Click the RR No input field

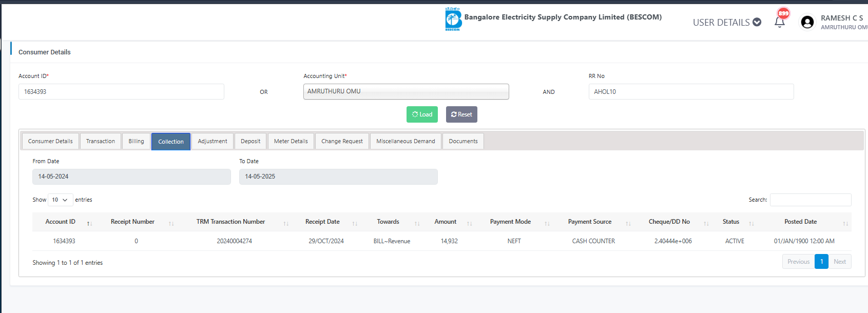(691, 92)
